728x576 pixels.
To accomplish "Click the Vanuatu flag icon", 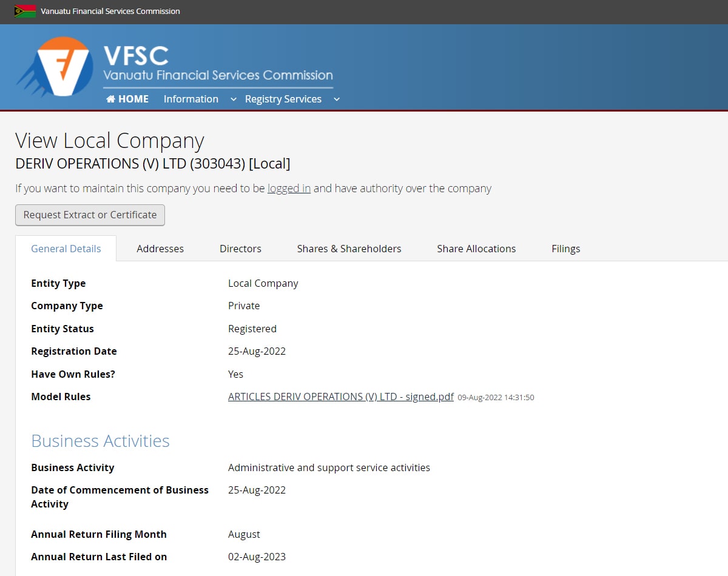I will (x=25, y=12).
